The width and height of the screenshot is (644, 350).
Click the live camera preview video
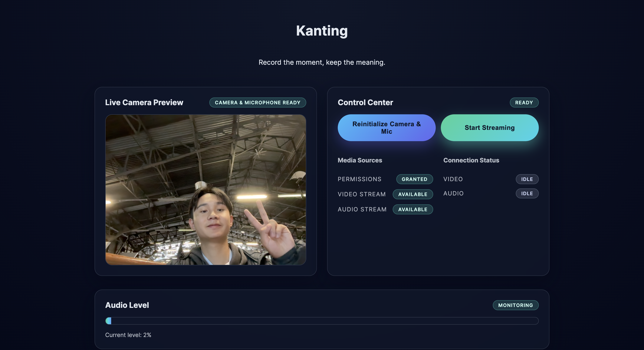point(206,189)
